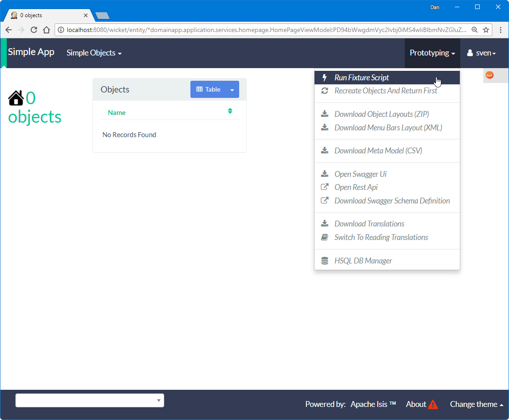Select Run Fixture Script menu item
The width and height of the screenshot is (509, 420).
(x=361, y=78)
